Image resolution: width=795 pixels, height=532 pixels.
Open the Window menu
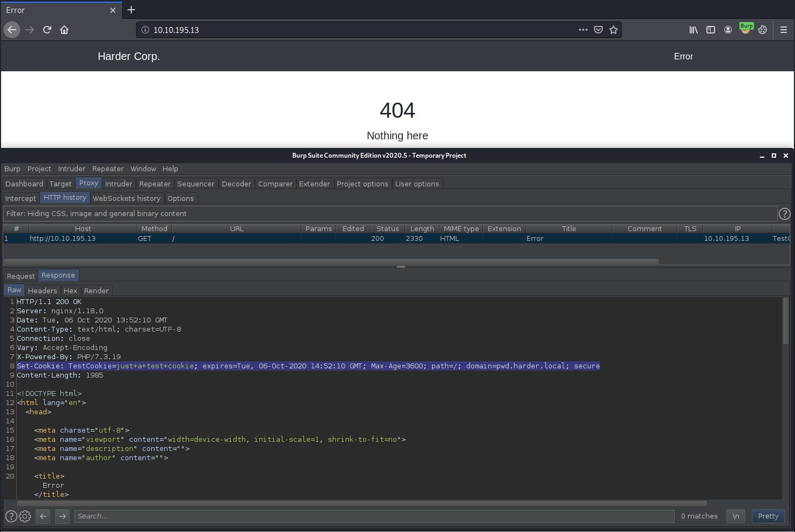coord(143,169)
